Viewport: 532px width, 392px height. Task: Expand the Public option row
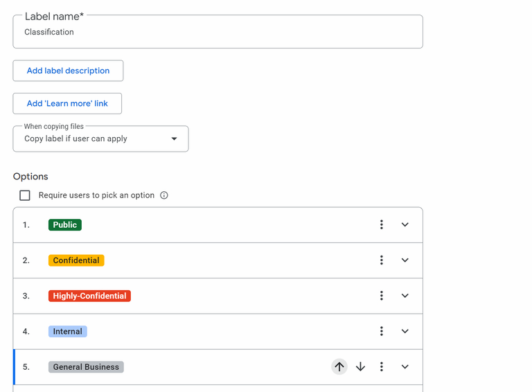405,225
